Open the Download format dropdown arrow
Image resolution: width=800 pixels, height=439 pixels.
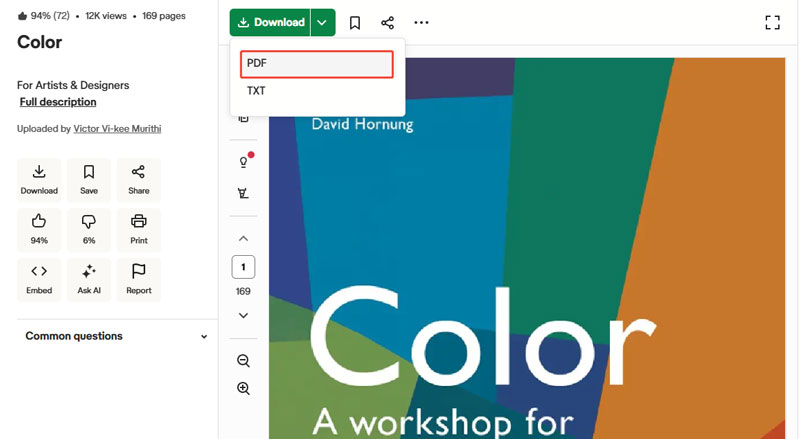[x=322, y=22]
